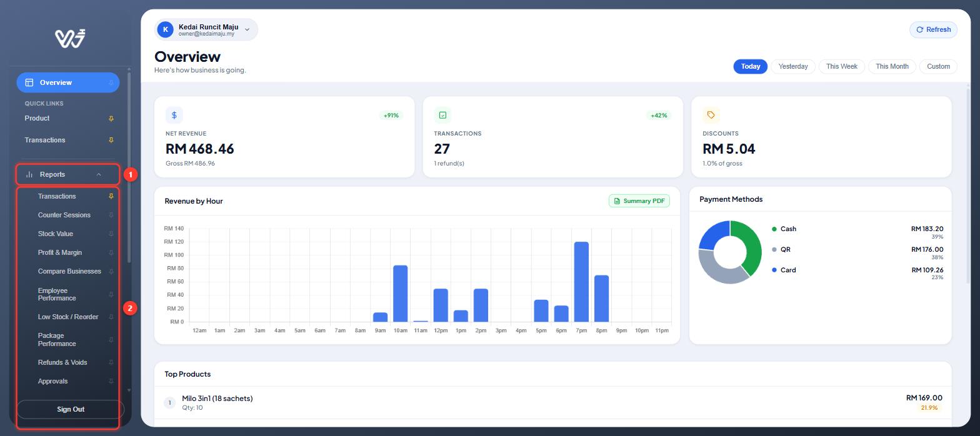Select the This Week date filter
Image resolution: width=980 pixels, height=436 pixels.
[x=841, y=66]
